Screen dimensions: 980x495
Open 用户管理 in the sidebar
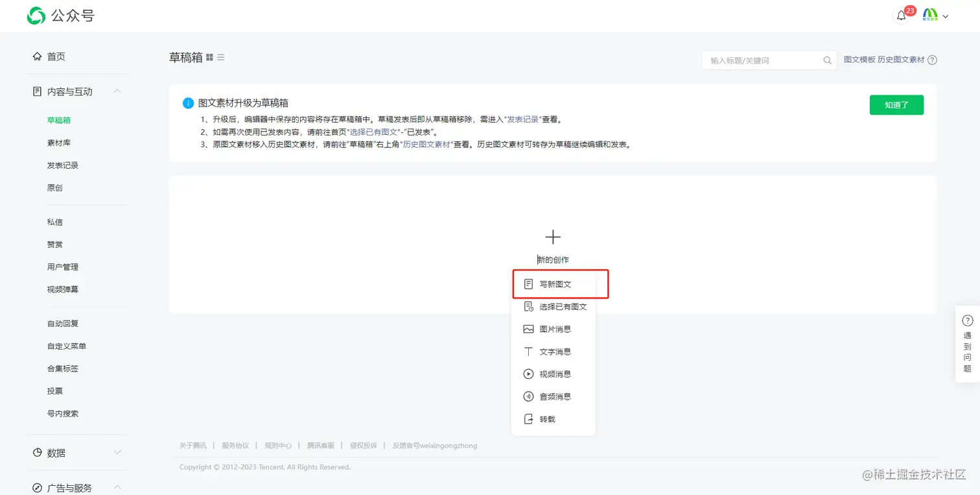tap(63, 267)
